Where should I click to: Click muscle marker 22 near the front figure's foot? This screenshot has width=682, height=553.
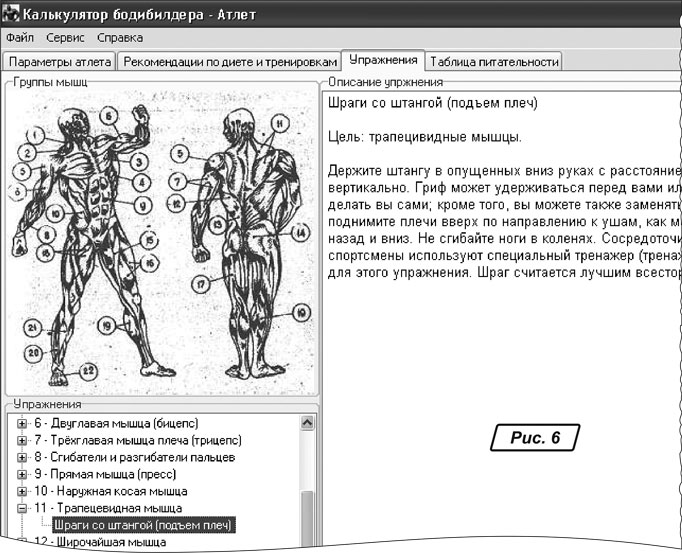click(88, 371)
